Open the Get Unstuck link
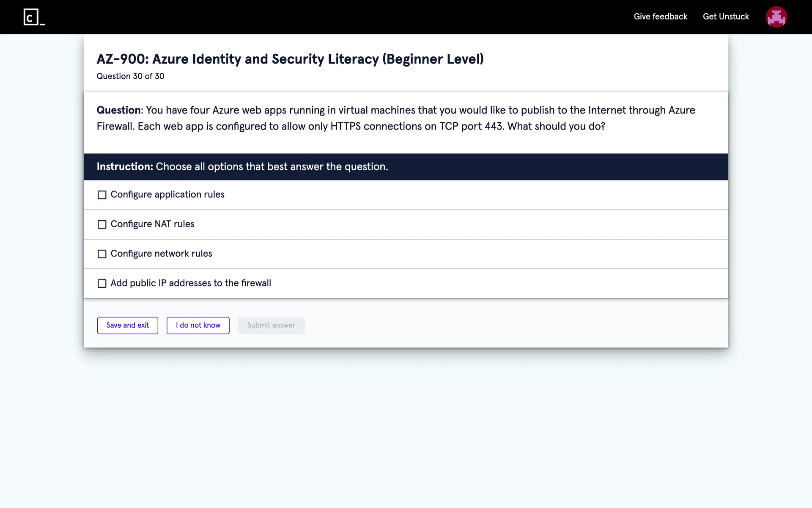 [x=726, y=17]
